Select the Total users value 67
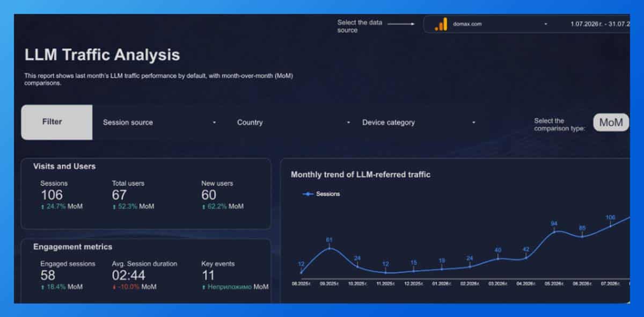 [119, 195]
